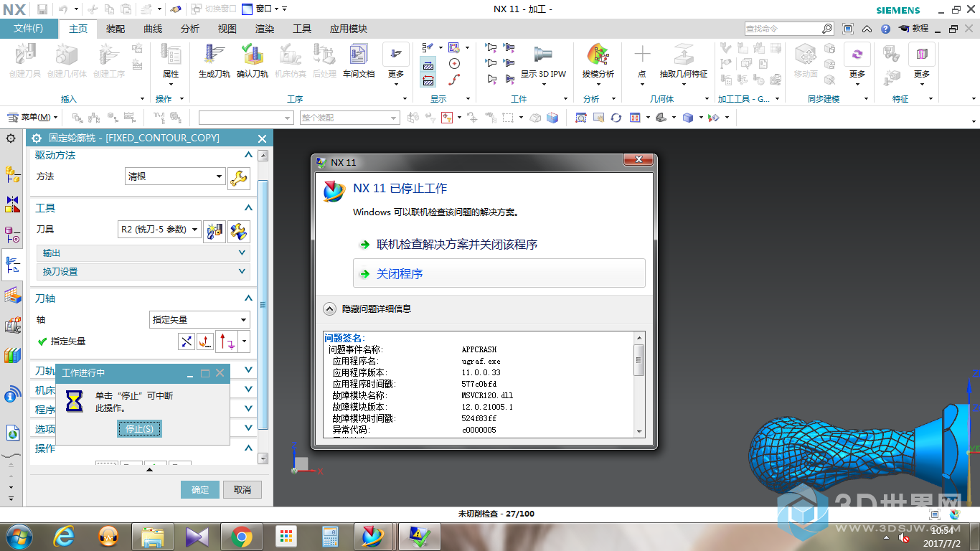Image resolution: width=980 pixels, height=551 pixels.
Task: Switch to the 装配 ribbon tab
Action: tap(116, 29)
